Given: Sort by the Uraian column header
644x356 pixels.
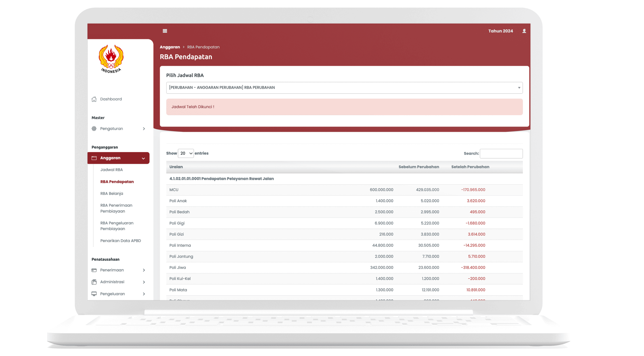Looking at the screenshot, I should tap(176, 167).
